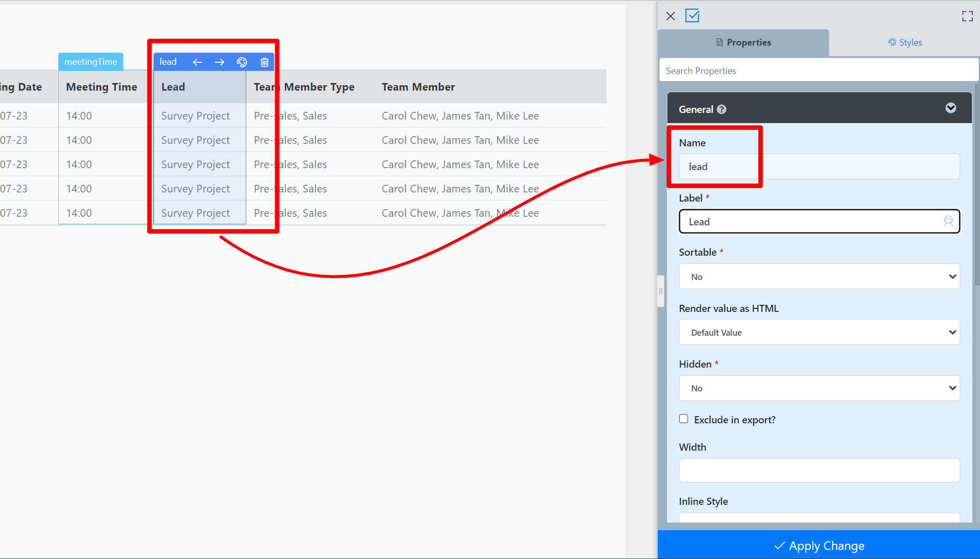
Task: Click the Search Properties field
Action: coord(818,70)
